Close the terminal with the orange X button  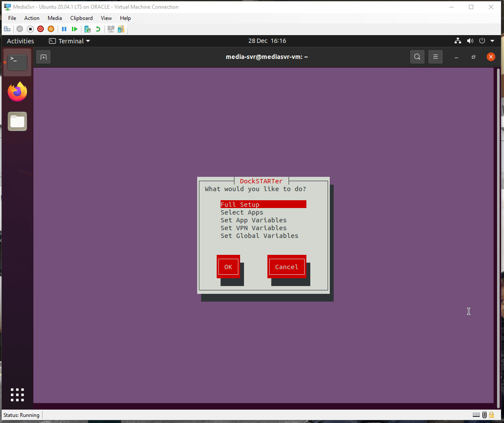[x=491, y=57]
